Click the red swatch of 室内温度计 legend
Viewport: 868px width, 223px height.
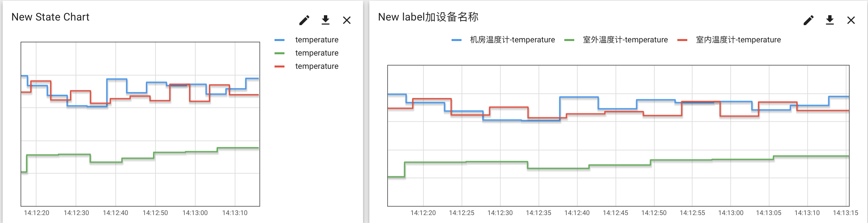682,40
